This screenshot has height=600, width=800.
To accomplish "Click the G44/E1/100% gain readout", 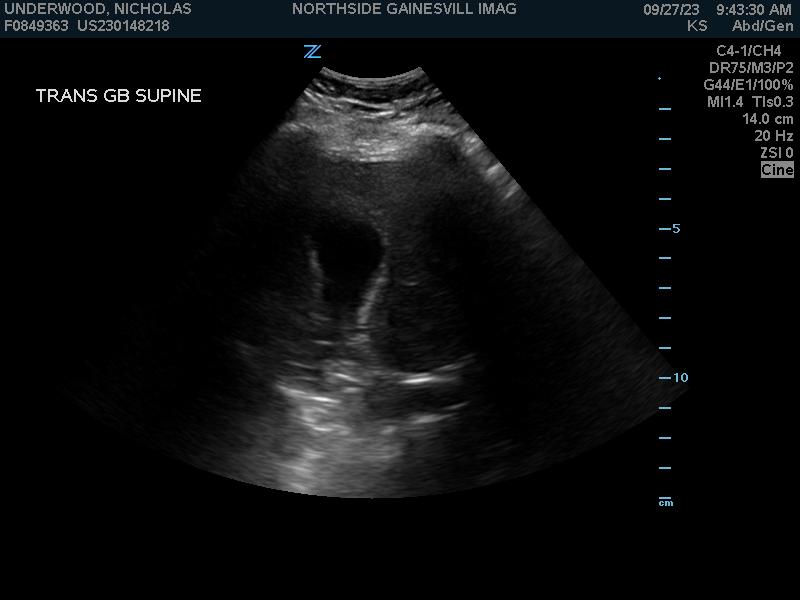I will point(748,85).
